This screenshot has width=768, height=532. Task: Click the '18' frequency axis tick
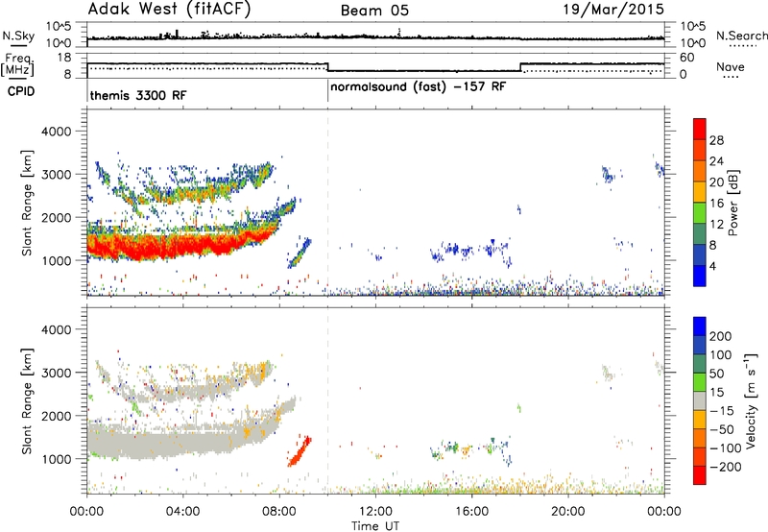(65, 58)
